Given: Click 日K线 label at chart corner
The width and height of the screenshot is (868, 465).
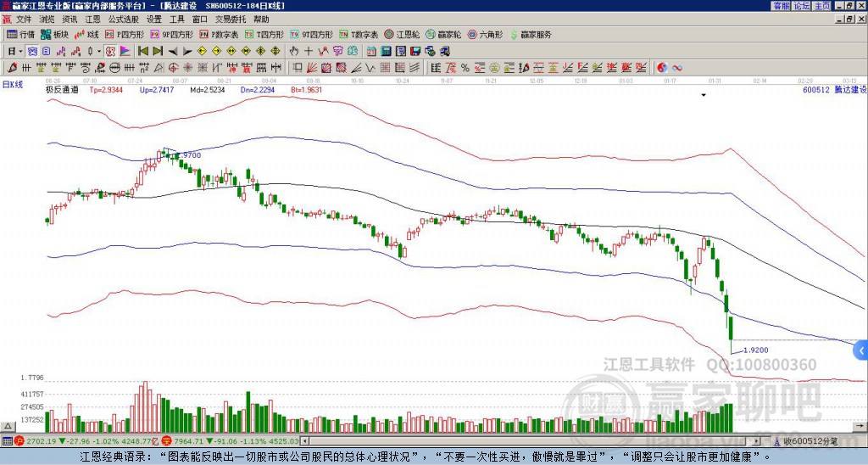Looking at the screenshot, I should coord(13,85).
